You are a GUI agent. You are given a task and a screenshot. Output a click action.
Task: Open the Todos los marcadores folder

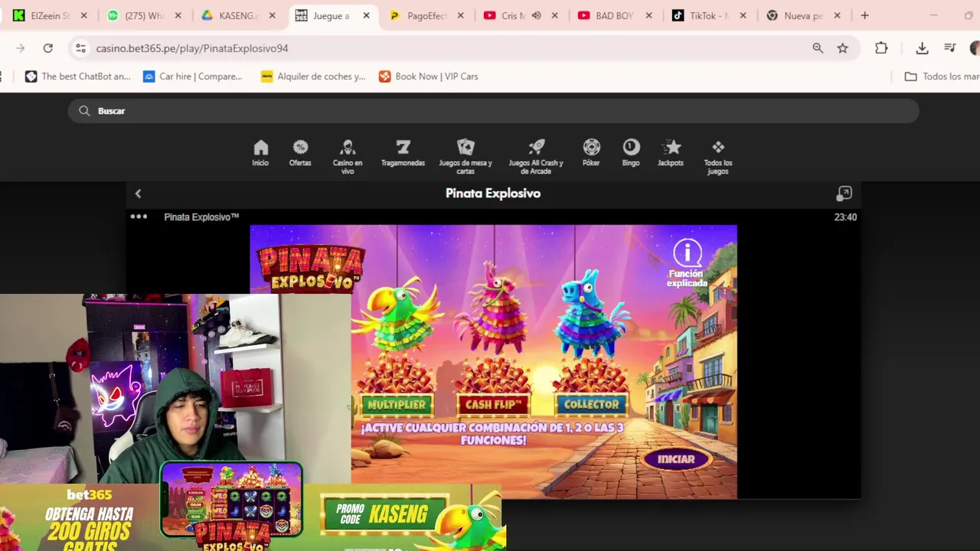942,77
